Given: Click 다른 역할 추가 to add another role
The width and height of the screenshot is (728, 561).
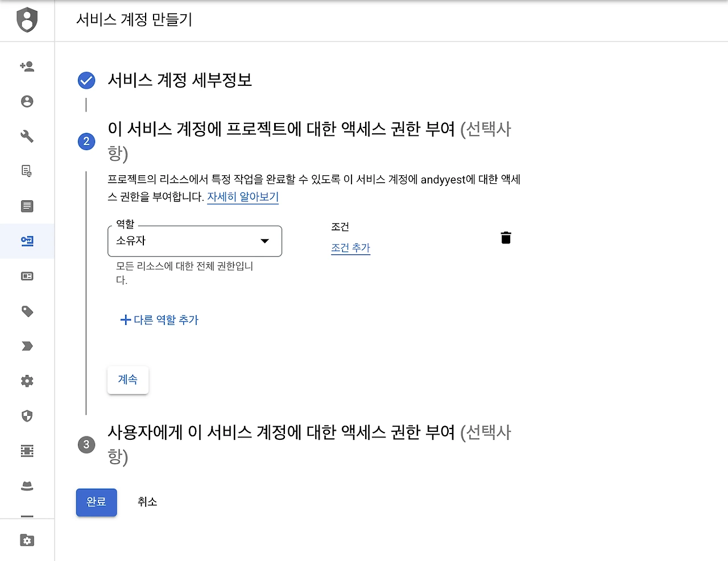Looking at the screenshot, I should pos(159,320).
